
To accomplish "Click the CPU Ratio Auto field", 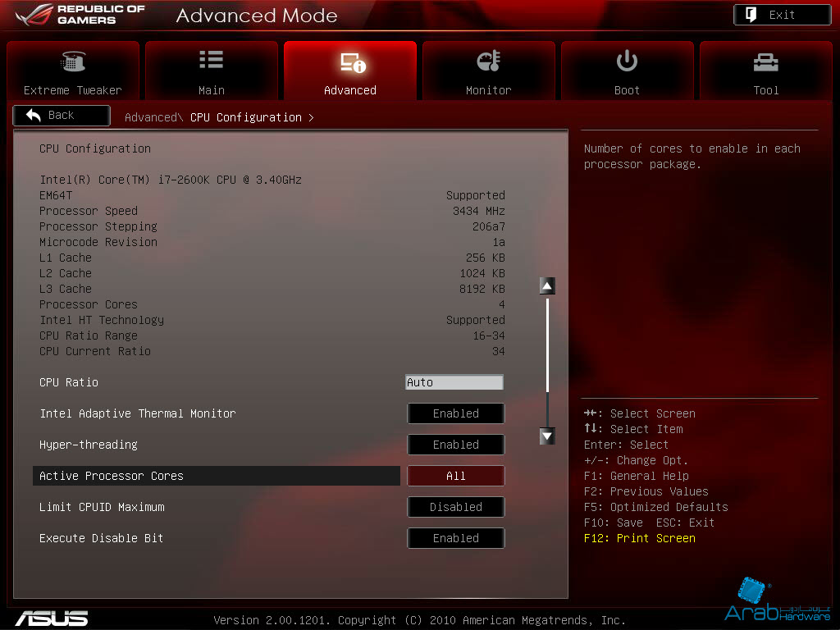I will click(x=454, y=382).
